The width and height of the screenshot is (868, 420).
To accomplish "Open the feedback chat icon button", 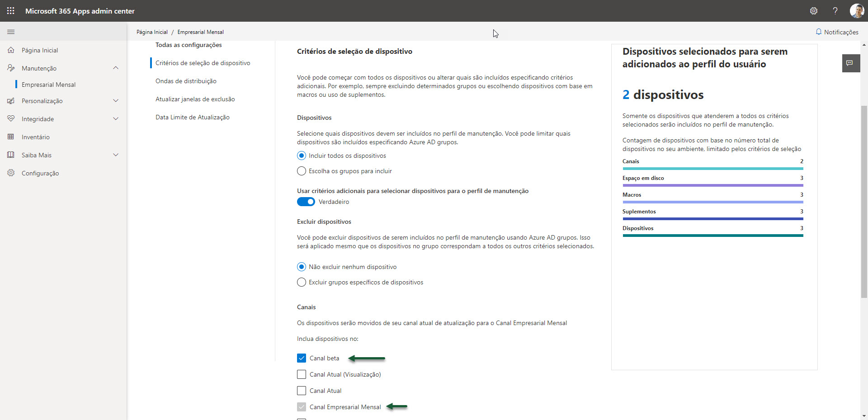I will click(x=851, y=63).
